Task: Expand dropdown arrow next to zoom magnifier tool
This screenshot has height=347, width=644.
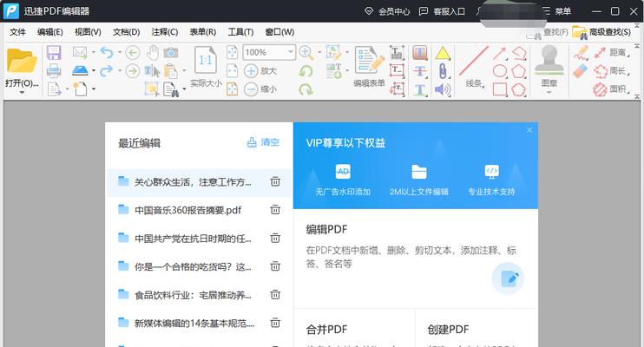Action: click(x=319, y=52)
